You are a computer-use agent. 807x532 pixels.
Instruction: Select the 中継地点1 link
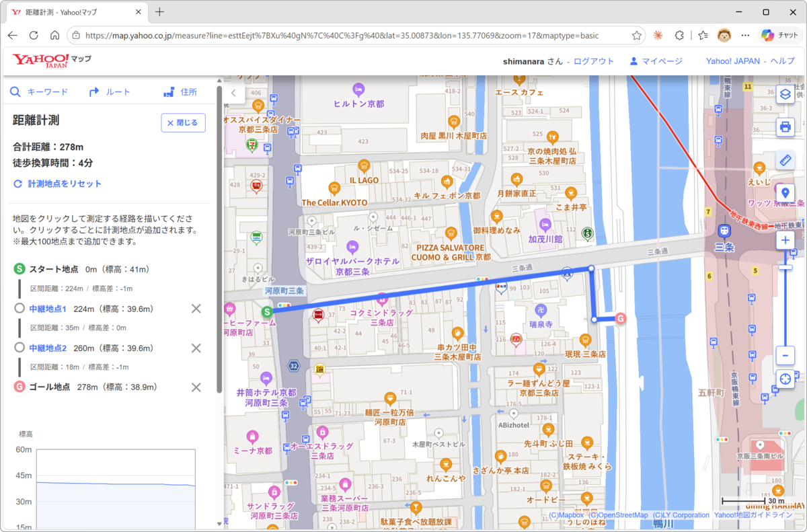48,309
